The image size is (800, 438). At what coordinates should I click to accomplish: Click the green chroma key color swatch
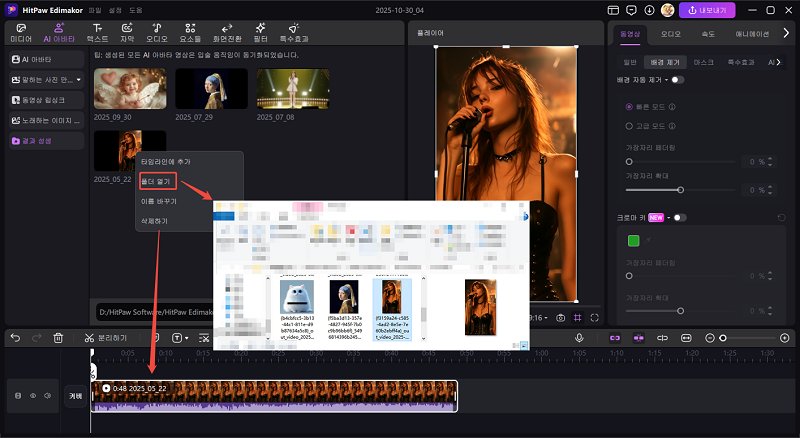tap(633, 240)
